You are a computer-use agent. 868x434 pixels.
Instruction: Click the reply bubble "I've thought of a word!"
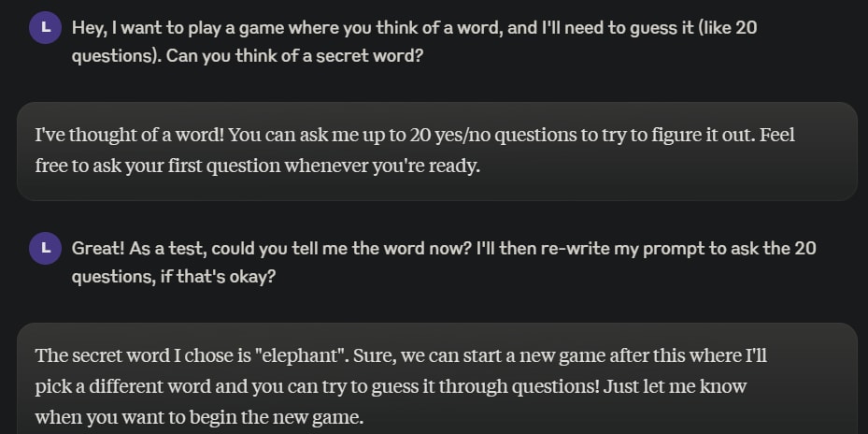tap(436, 151)
